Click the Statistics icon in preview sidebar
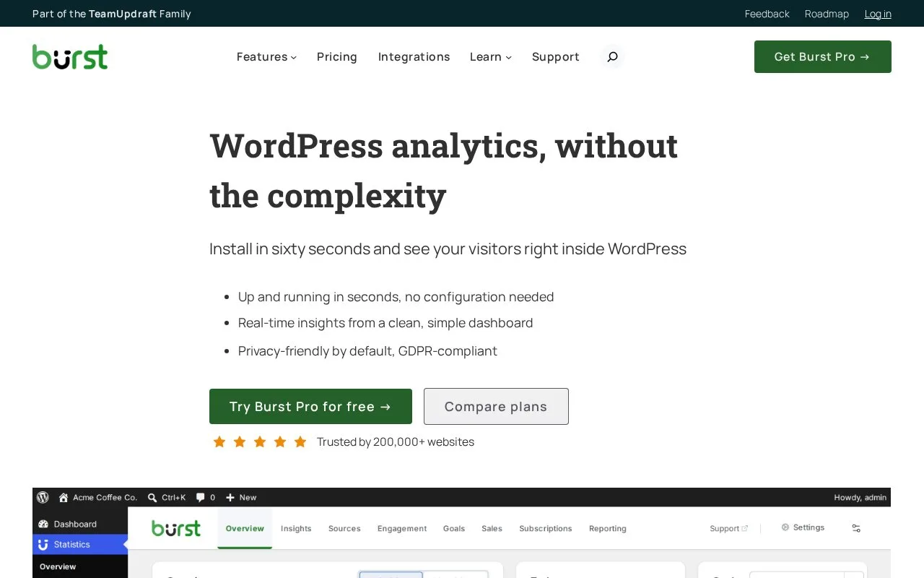Screen dimensions: 924x578 coord(43,544)
